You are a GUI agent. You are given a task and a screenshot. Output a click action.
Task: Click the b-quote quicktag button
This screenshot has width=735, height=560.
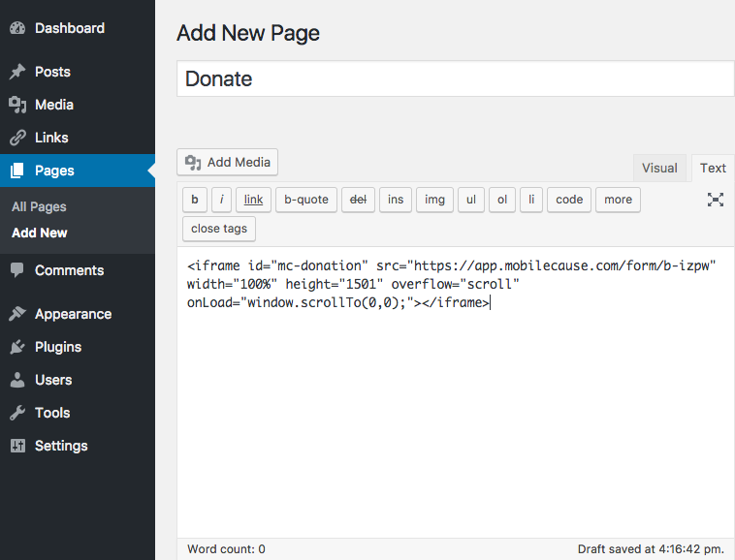(x=306, y=200)
